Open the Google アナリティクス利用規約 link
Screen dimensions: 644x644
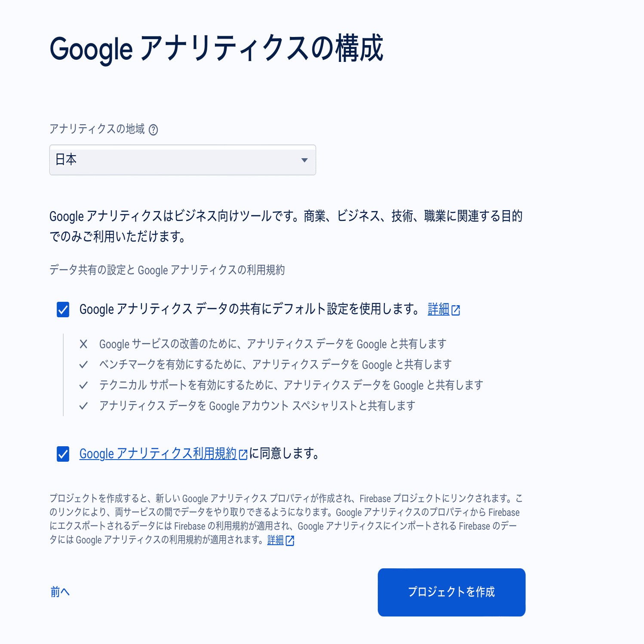[158, 454]
